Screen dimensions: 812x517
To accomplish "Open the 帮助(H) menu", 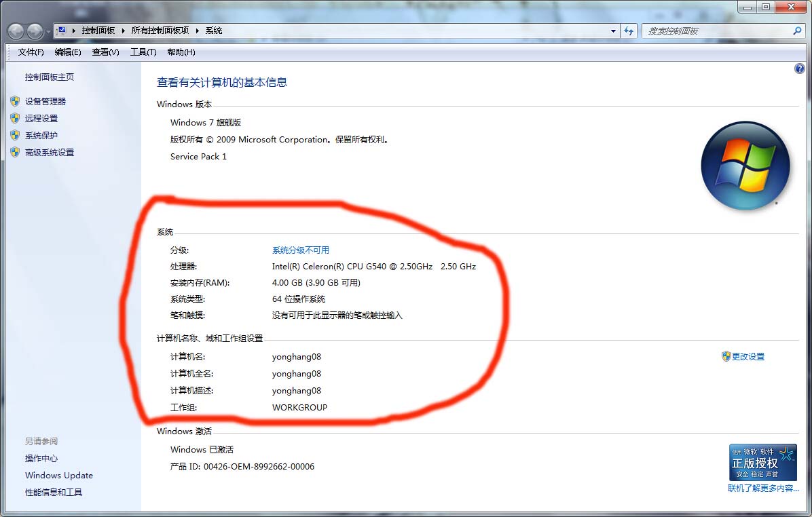I will point(181,52).
